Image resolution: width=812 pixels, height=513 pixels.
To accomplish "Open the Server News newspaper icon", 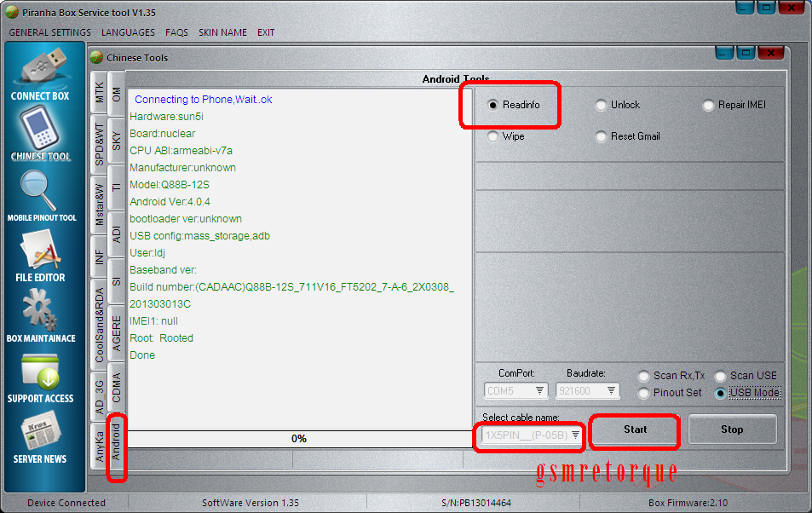I will 41,431.
